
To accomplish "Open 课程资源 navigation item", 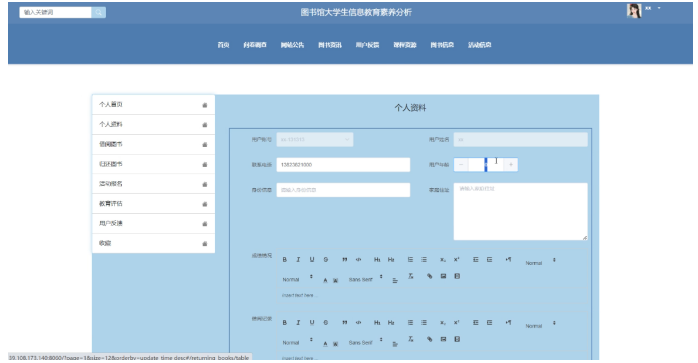I will [405, 45].
